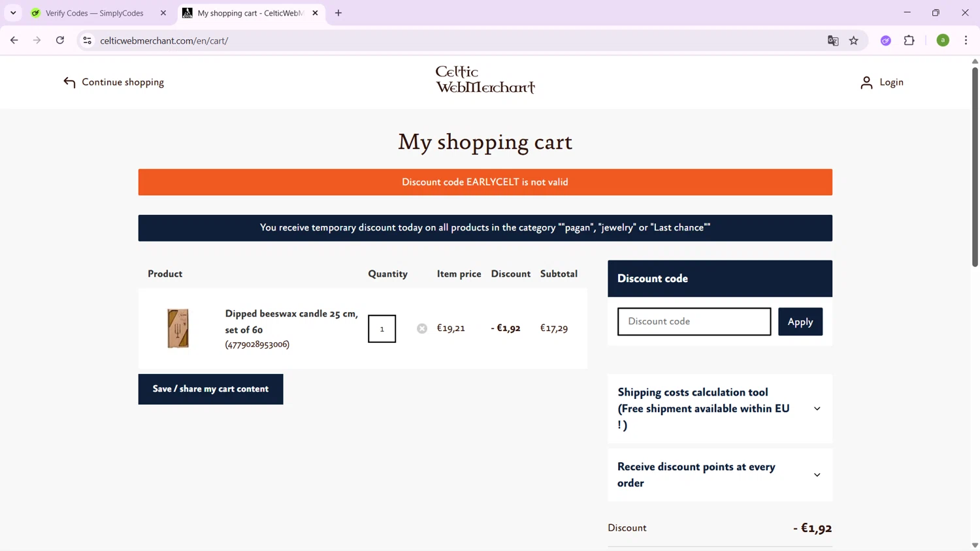The width and height of the screenshot is (980, 551).
Task: Open the Extensions puzzle icon
Action: point(909,40)
